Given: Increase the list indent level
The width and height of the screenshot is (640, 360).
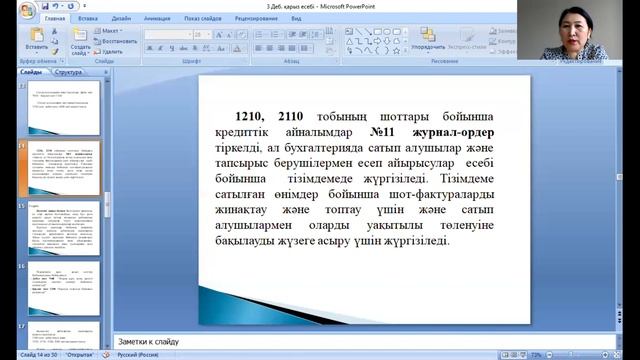Looking at the screenshot, I should point(303,35).
